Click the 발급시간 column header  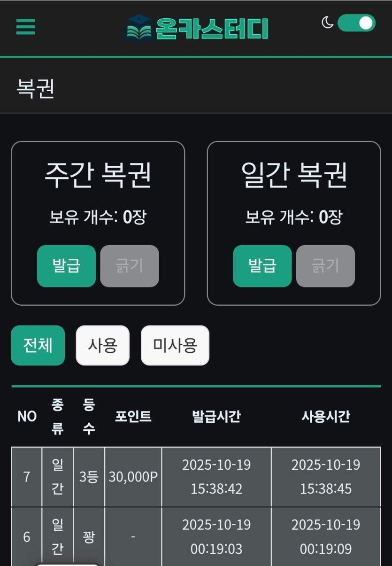[216, 417]
